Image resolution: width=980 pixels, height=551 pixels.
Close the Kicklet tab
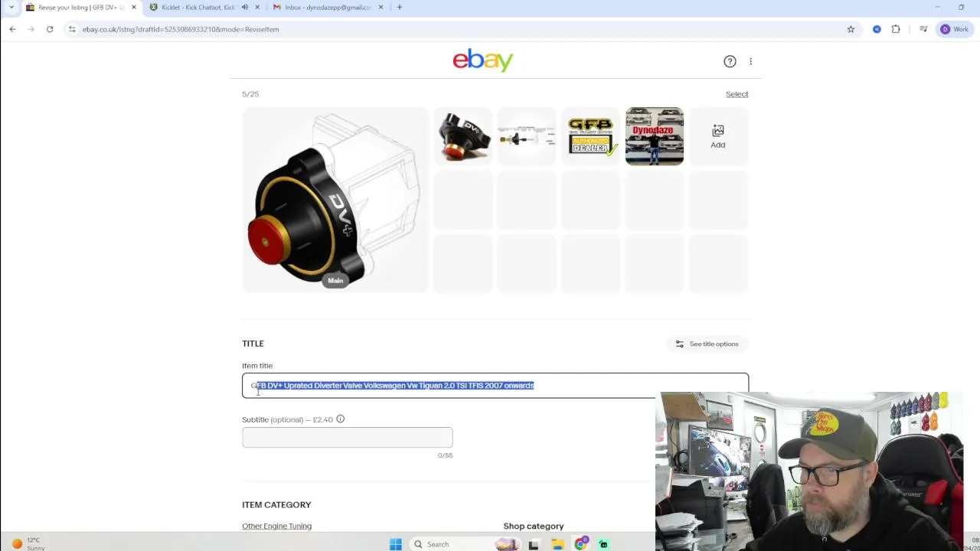[257, 7]
